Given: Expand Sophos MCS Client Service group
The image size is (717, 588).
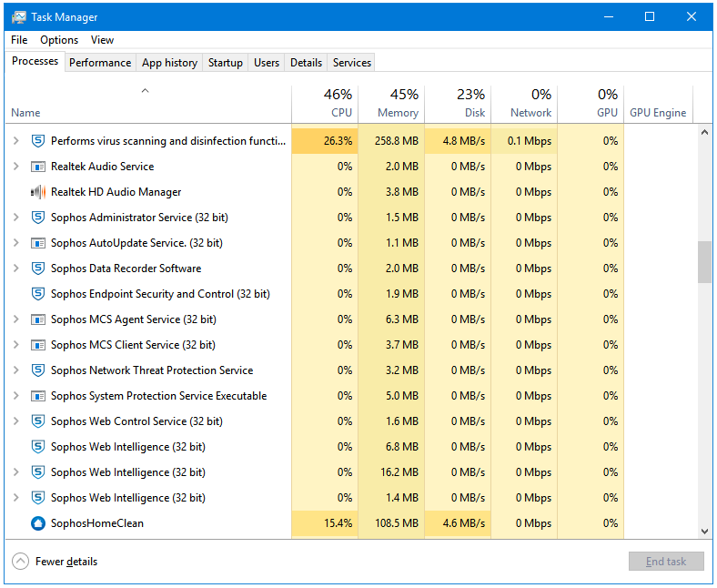Looking at the screenshot, I should pos(16,345).
